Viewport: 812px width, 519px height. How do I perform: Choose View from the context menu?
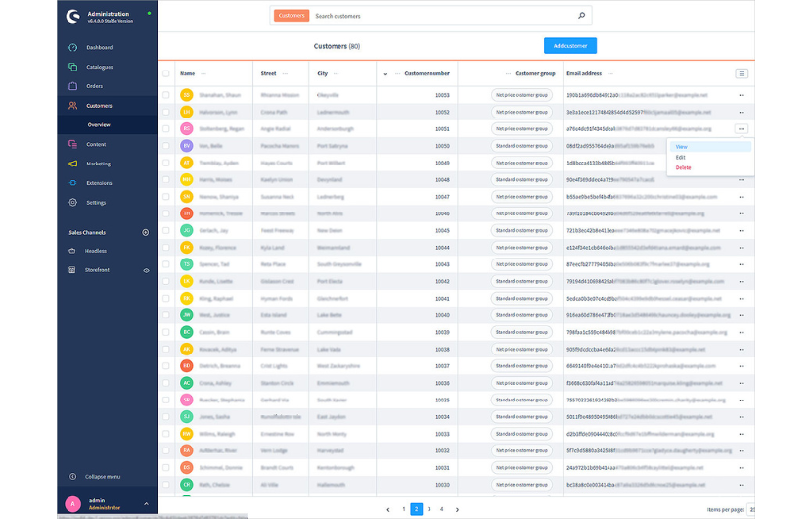[682, 147]
